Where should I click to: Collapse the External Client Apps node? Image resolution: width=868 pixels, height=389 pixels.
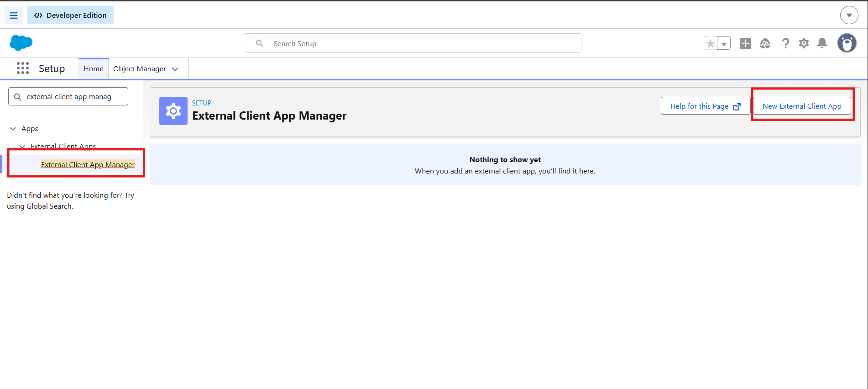click(x=22, y=147)
